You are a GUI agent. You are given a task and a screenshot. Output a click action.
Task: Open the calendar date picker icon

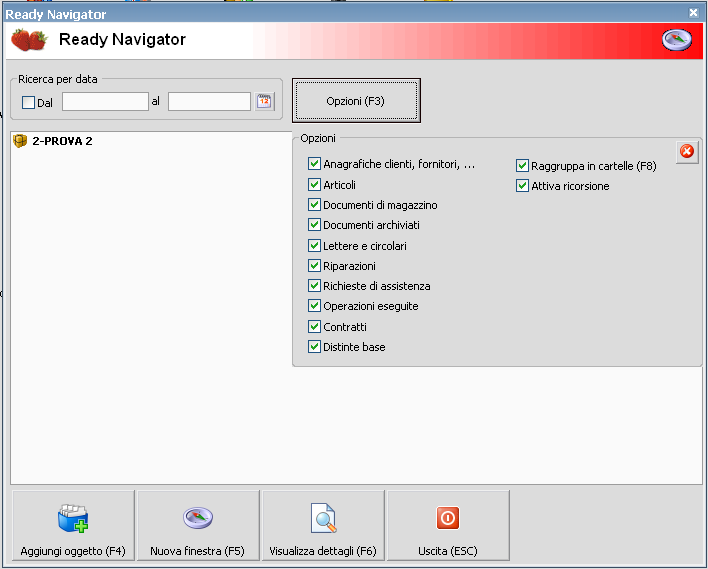pos(264,101)
